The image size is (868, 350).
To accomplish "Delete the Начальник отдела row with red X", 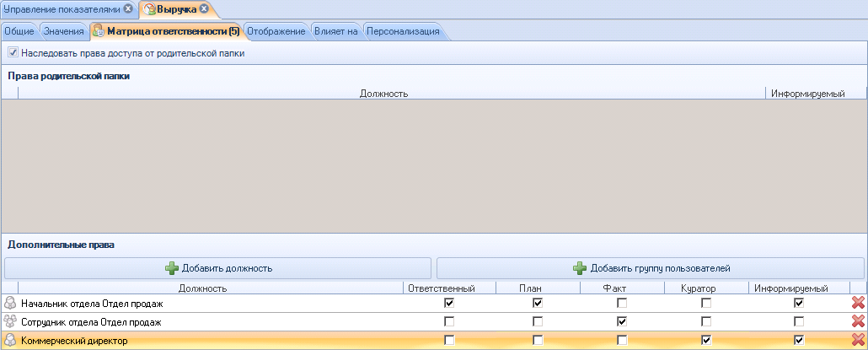I will [858, 303].
